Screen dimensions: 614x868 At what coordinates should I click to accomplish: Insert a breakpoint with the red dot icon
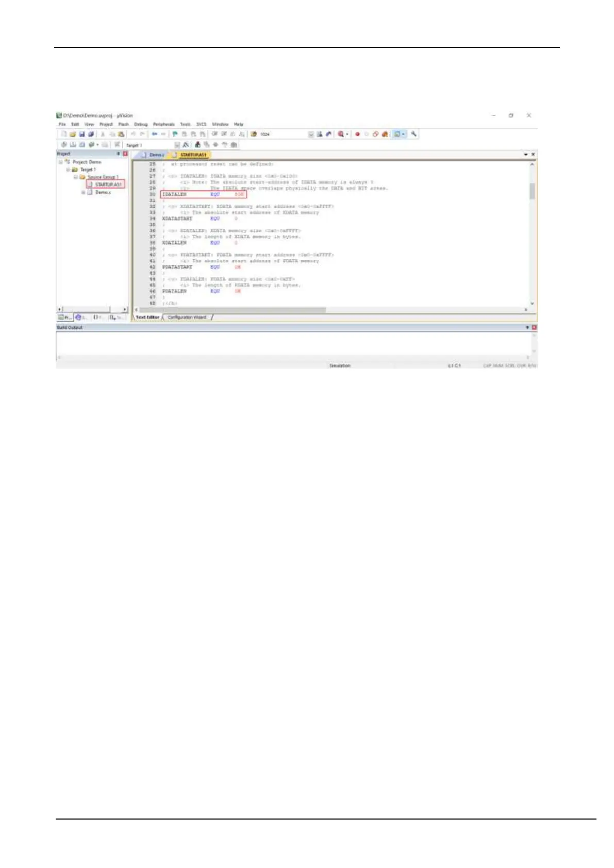coord(357,134)
